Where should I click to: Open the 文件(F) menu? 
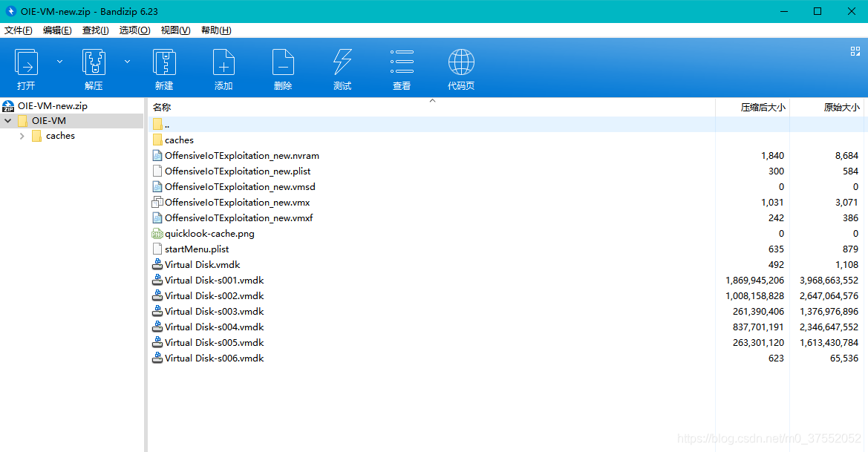point(19,30)
